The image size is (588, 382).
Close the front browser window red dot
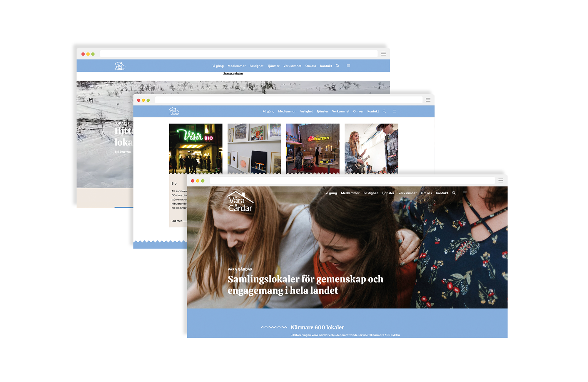193,181
